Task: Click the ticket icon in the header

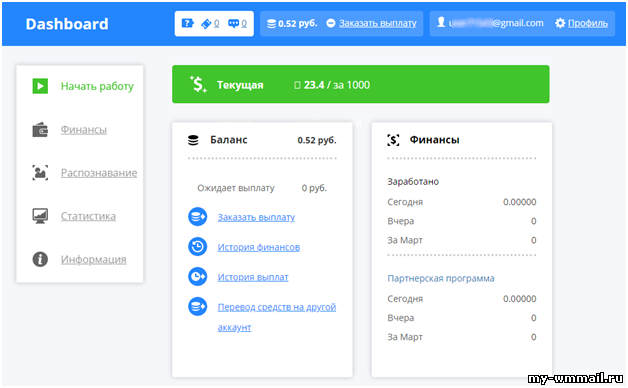Action: [x=206, y=24]
